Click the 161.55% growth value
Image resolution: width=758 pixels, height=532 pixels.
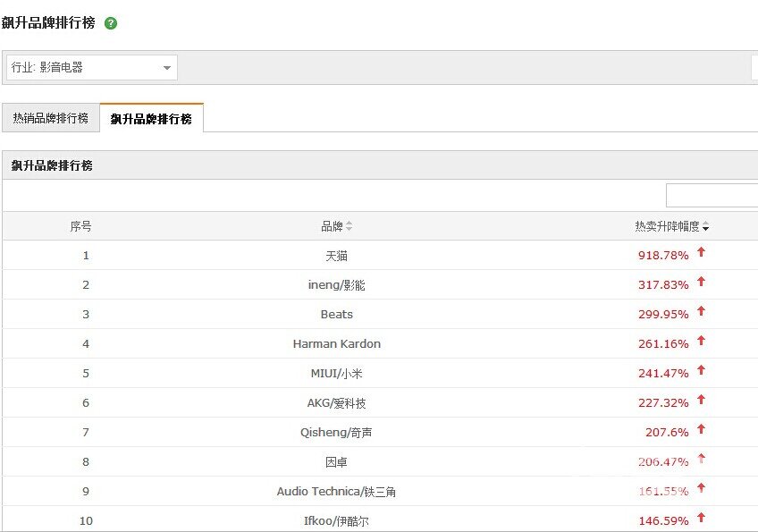click(x=663, y=492)
